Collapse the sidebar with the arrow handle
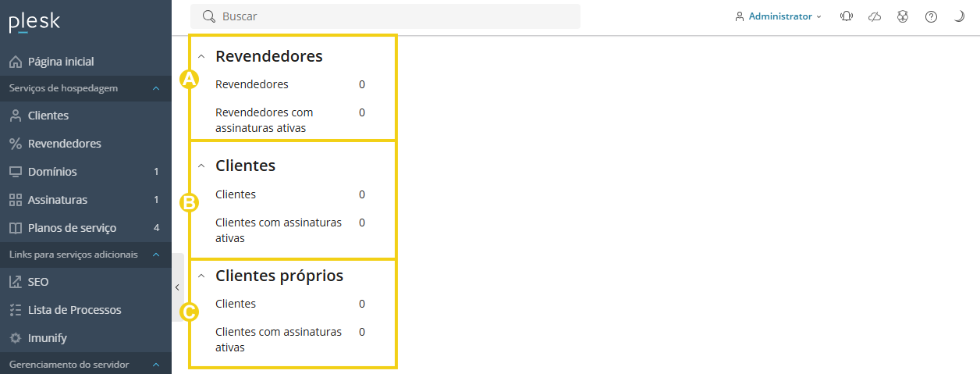The image size is (980, 374). coord(177,287)
